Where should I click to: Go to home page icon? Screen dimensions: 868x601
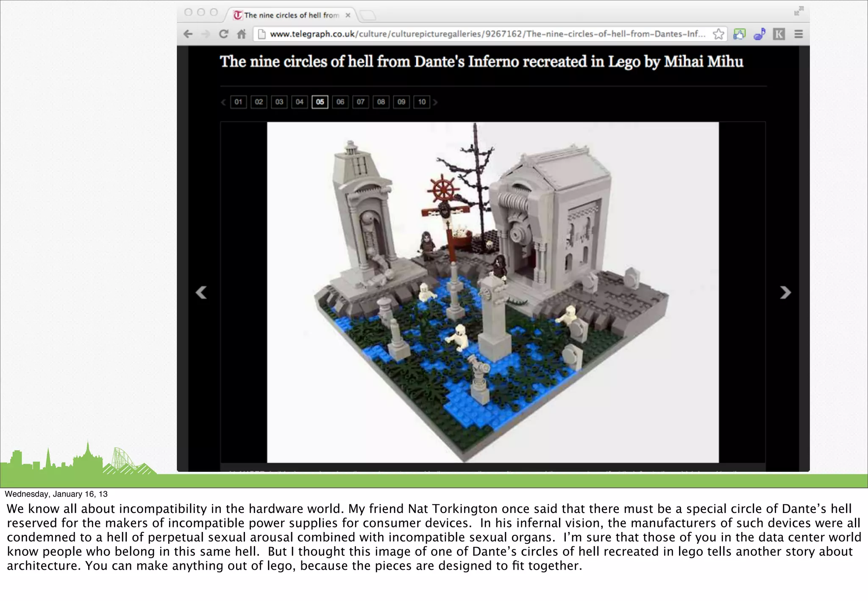242,34
